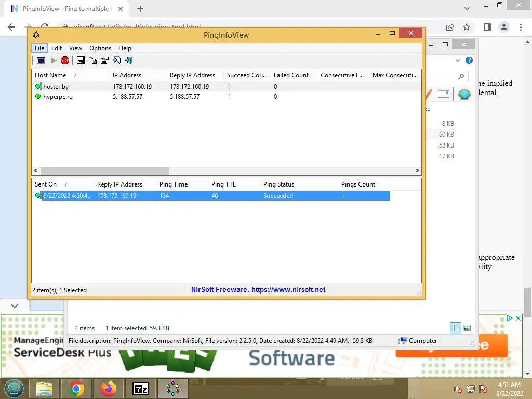Open the Help menu
The image size is (532, 399).
125,48
